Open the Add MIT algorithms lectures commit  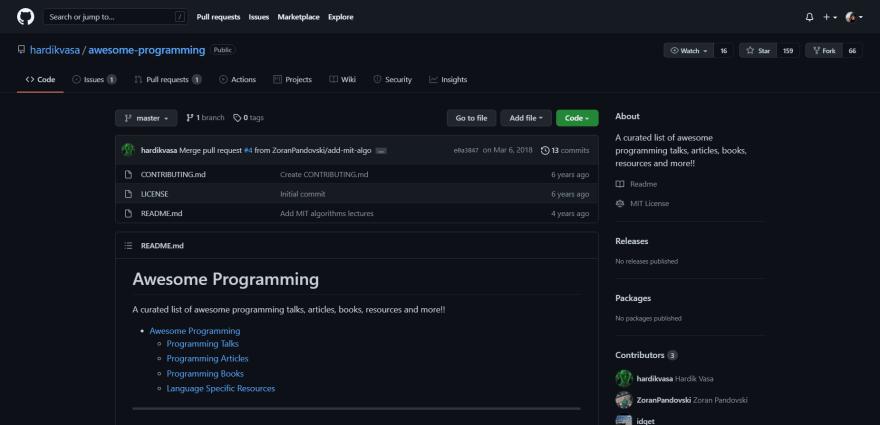click(x=327, y=213)
